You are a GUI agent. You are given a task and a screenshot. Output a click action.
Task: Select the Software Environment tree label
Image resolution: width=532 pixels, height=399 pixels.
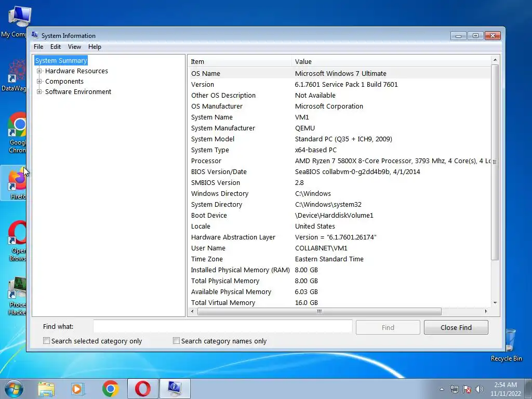tap(78, 91)
